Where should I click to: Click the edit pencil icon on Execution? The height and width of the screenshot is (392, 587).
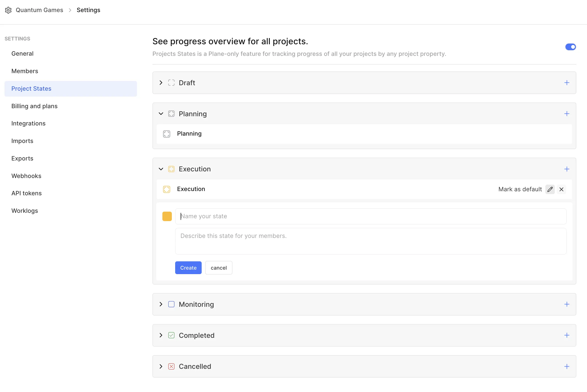coord(550,189)
